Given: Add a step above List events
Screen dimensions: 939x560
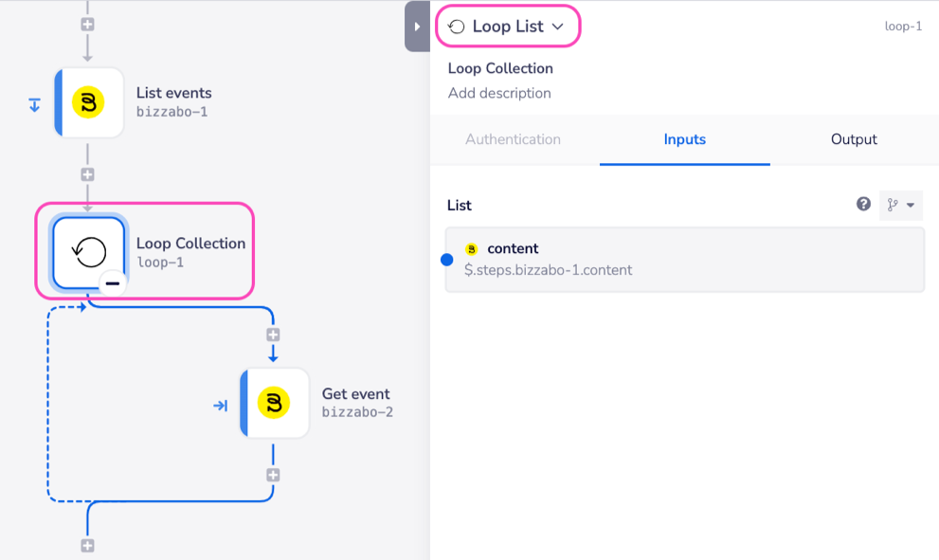Looking at the screenshot, I should (87, 22).
